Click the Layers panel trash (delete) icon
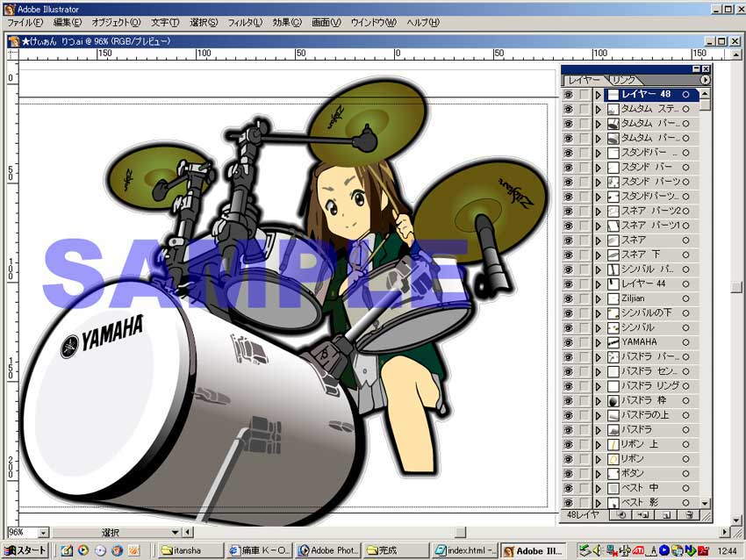 tap(688, 515)
